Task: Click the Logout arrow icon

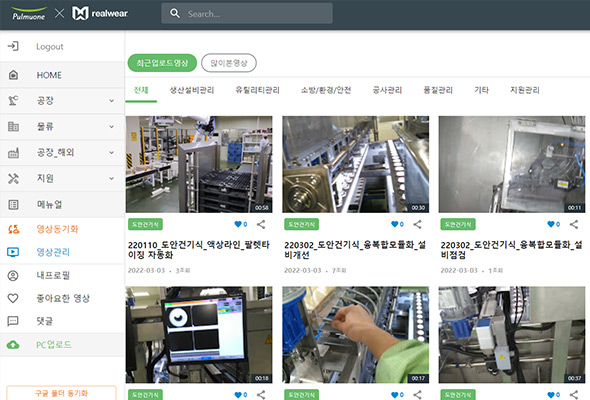Action: [13, 46]
